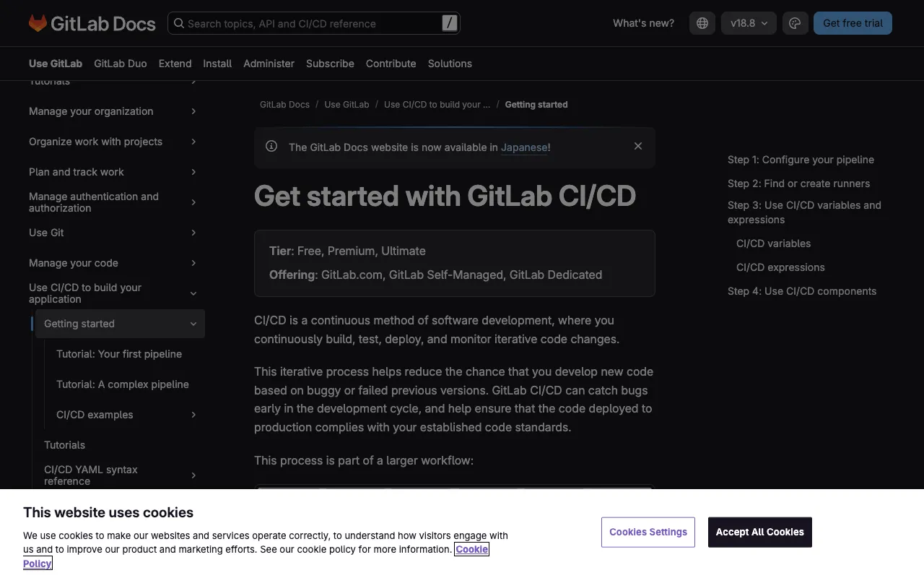Viewport: 924px width, 578px height.
Task: Open the language selector globe icon
Action: [x=702, y=23]
